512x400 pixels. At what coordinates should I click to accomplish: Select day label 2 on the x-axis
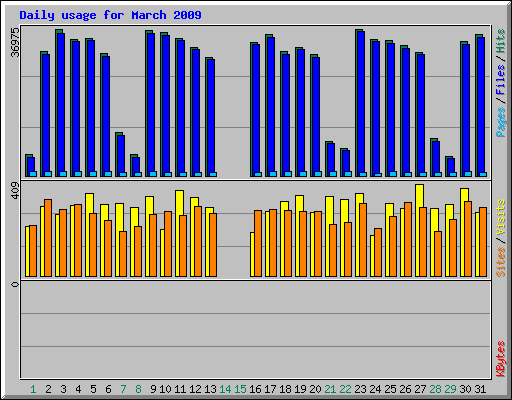click(x=48, y=389)
